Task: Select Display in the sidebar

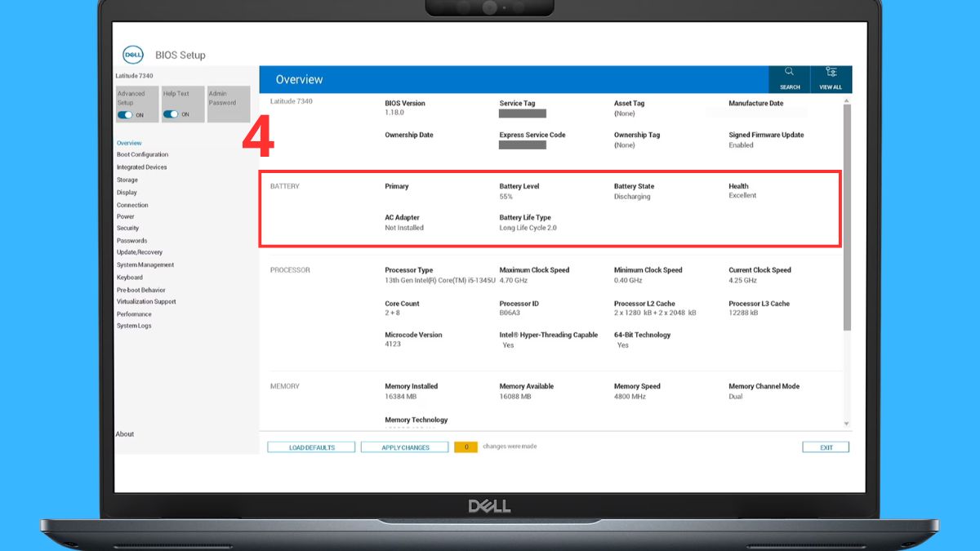Action: [127, 193]
